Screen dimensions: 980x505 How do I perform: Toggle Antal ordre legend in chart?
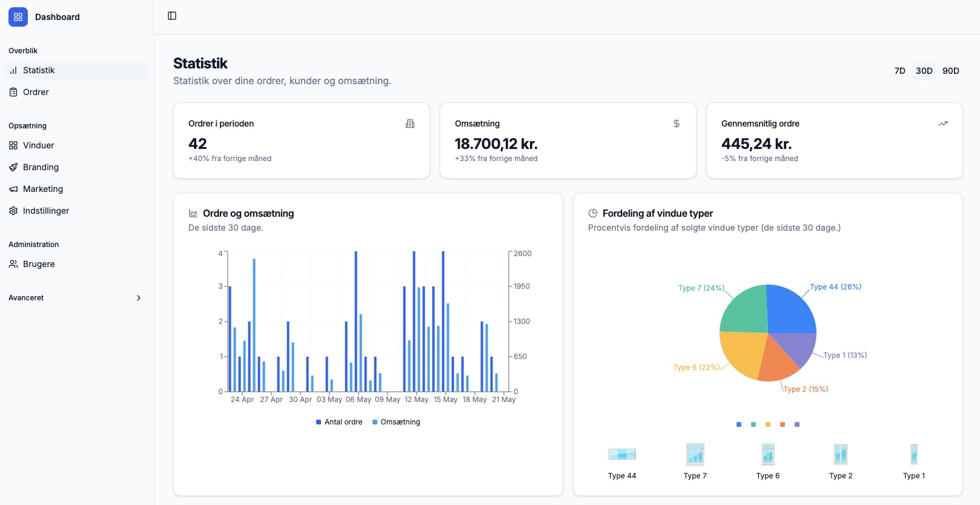pyautogui.click(x=339, y=422)
